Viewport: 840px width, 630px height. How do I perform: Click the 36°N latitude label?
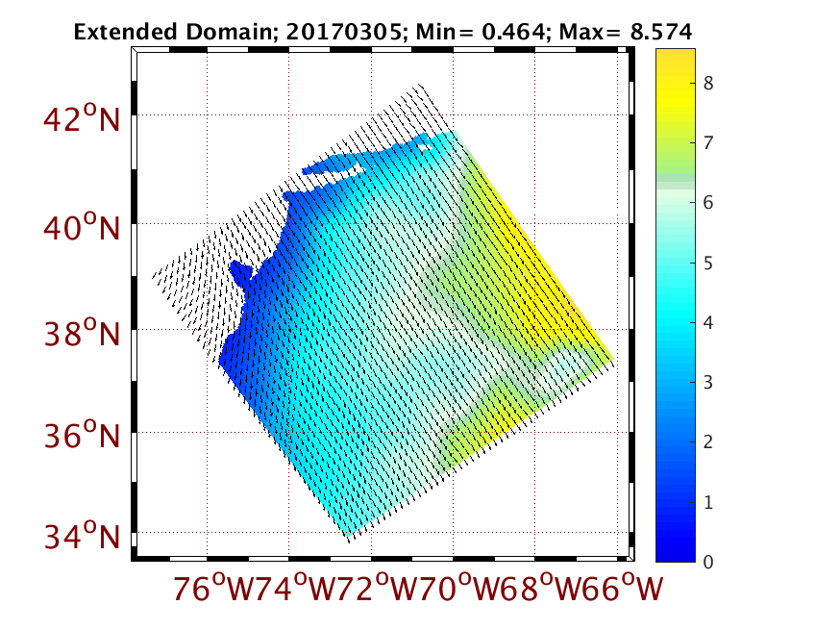click(82, 435)
